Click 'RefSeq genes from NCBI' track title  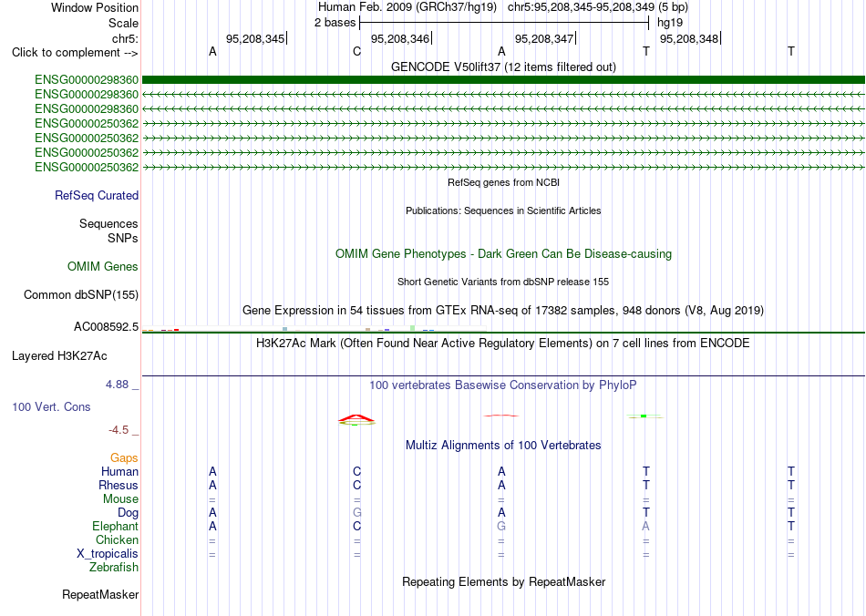pyautogui.click(x=503, y=182)
